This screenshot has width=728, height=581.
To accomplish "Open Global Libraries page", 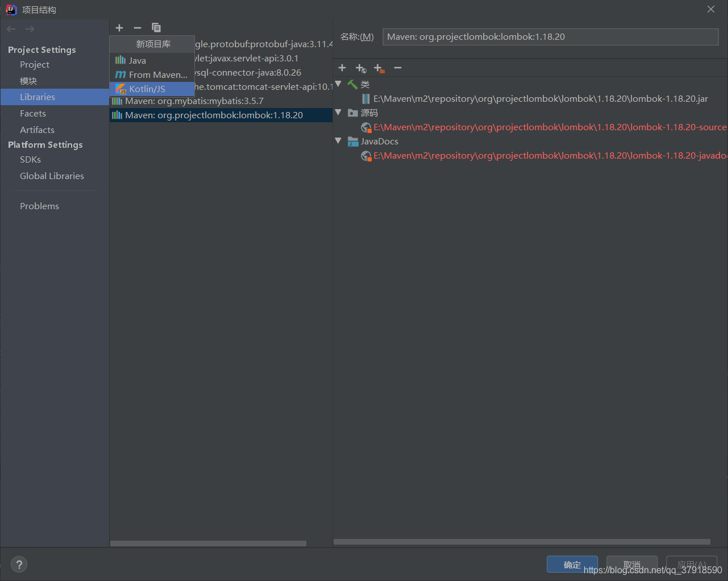I will click(52, 176).
